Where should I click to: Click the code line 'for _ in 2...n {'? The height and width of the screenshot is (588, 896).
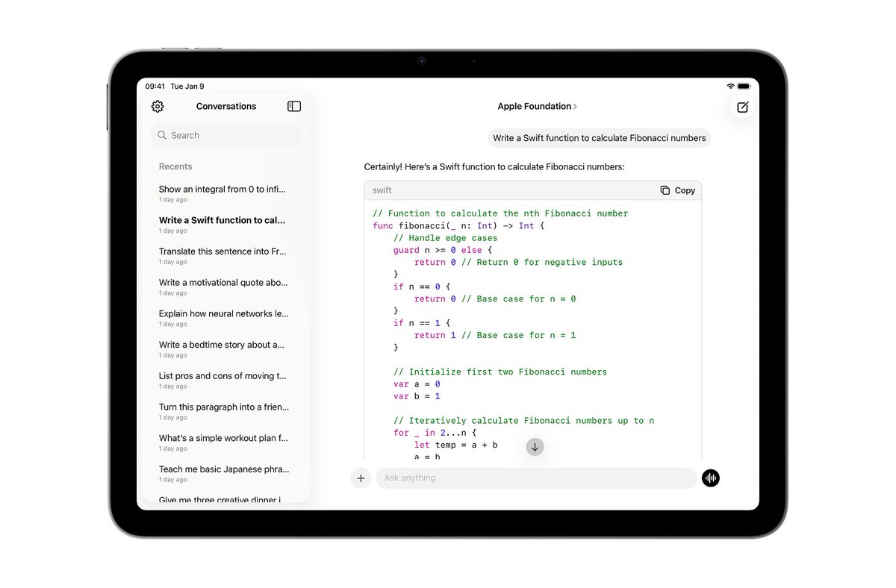pyautogui.click(x=435, y=433)
